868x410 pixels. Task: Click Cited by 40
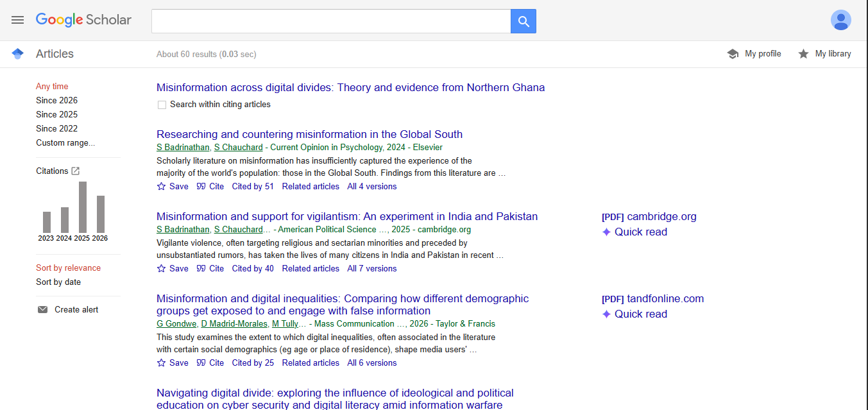tap(253, 268)
